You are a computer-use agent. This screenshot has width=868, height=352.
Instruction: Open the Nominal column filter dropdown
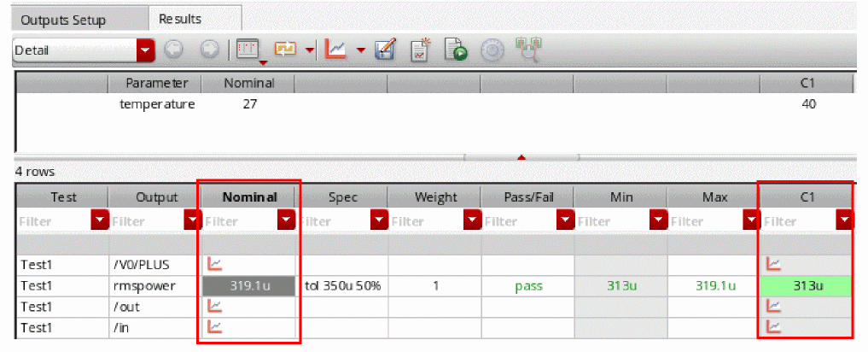tap(286, 221)
